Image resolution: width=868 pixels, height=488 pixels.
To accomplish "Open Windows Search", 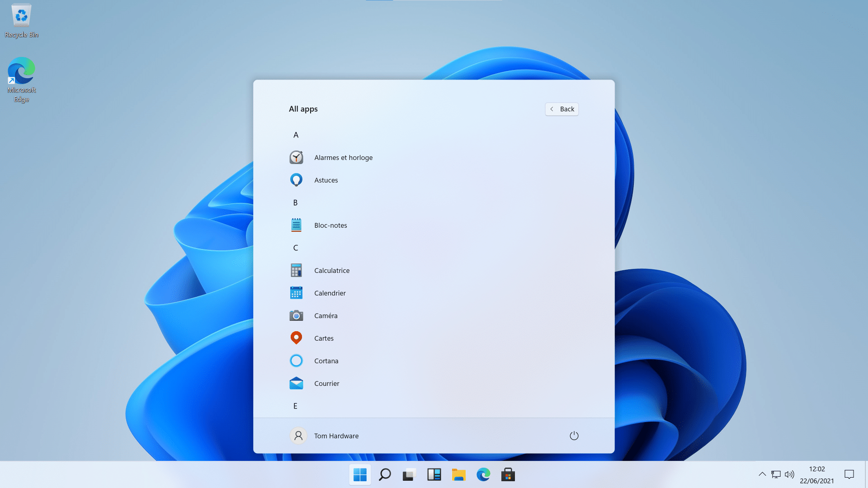I will 385,474.
